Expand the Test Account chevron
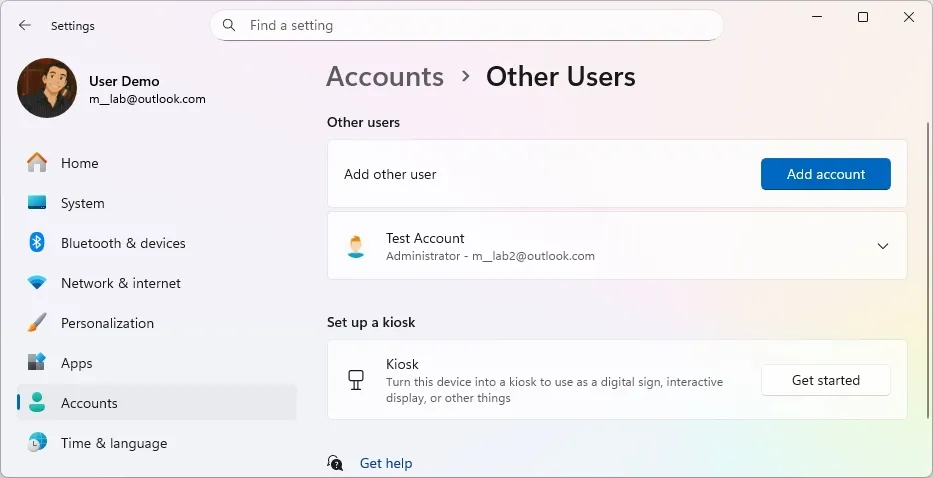This screenshot has height=478, width=933. point(883,246)
